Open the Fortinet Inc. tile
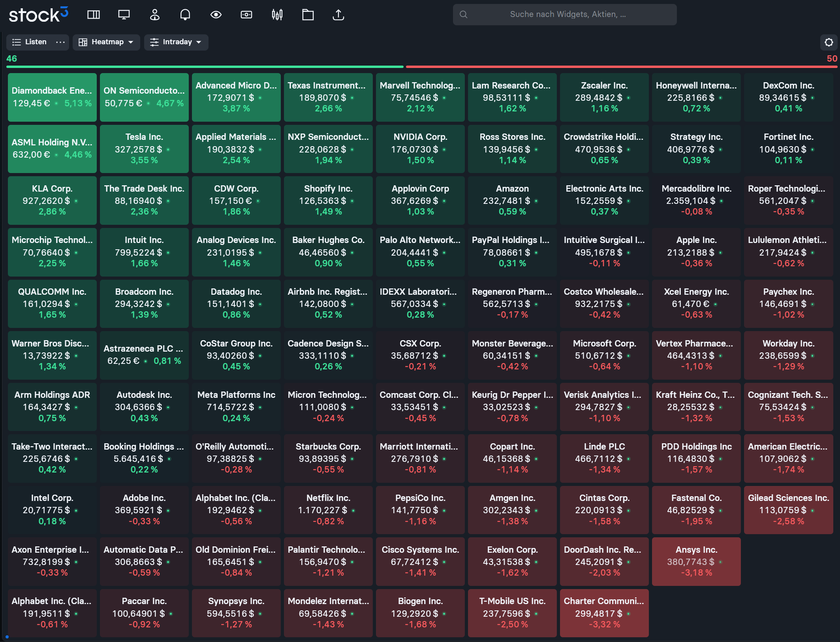The image size is (840, 642). tap(788, 149)
